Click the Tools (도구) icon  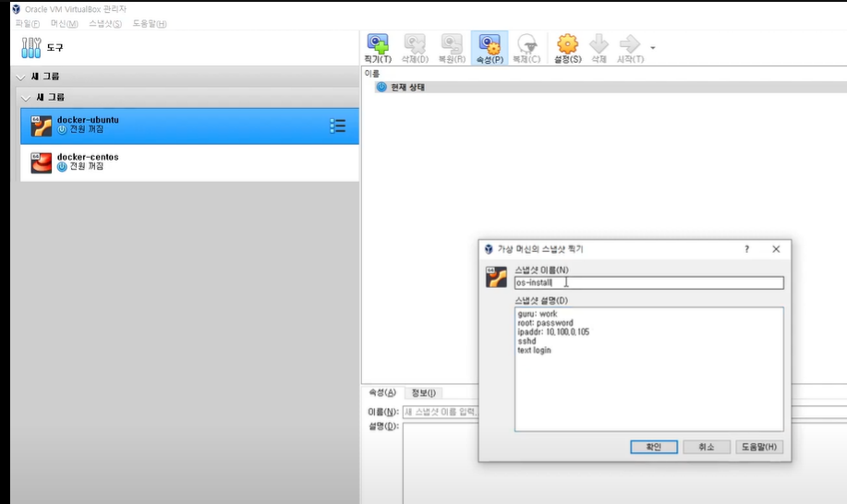[30, 47]
